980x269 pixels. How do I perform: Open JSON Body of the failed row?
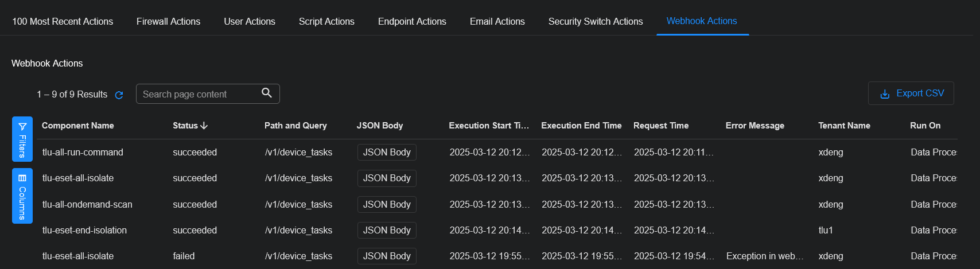click(387, 256)
